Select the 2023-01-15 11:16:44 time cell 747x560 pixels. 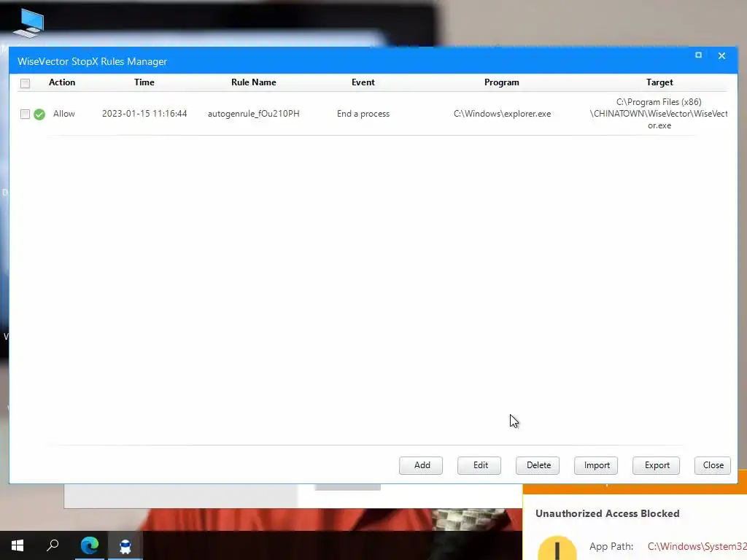[144, 114]
